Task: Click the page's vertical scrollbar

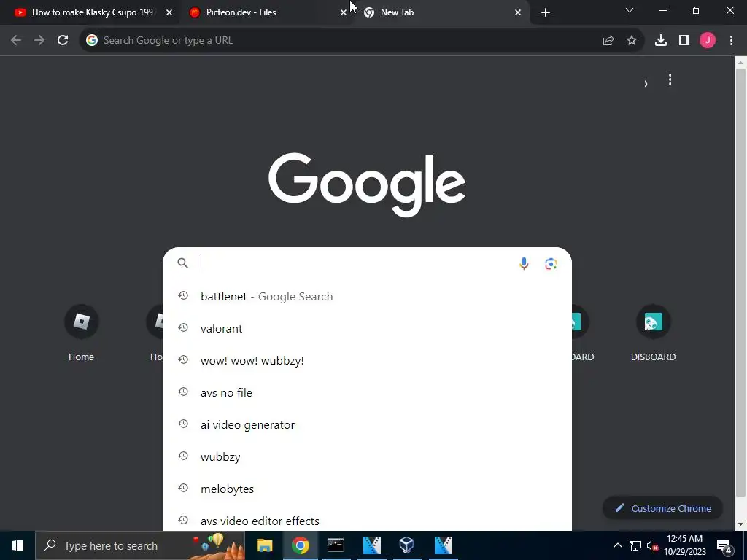Action: click(741, 281)
